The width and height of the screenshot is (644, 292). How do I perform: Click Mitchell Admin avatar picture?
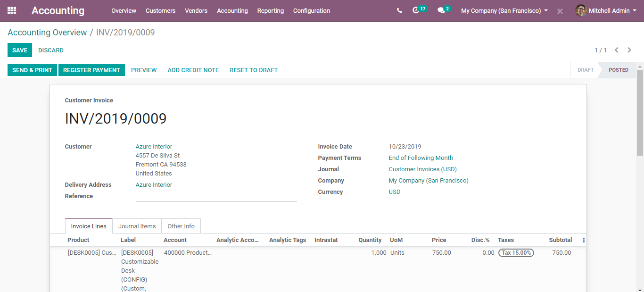point(581,10)
